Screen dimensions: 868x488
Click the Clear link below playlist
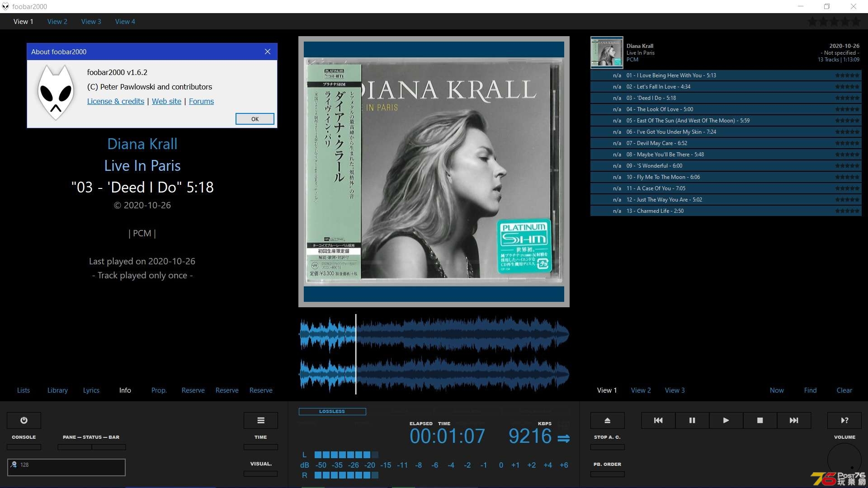[x=844, y=390]
